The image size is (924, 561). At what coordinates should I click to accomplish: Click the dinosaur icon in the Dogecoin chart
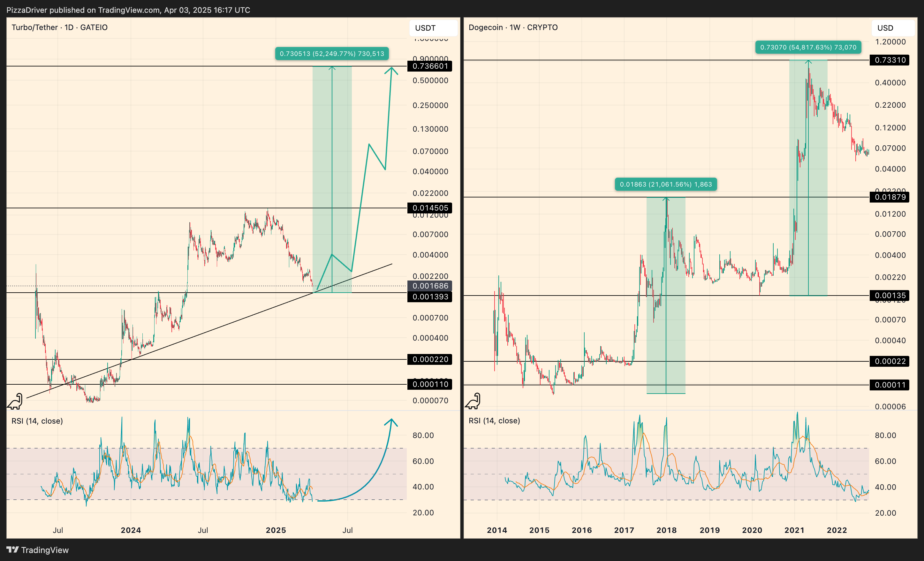click(473, 401)
